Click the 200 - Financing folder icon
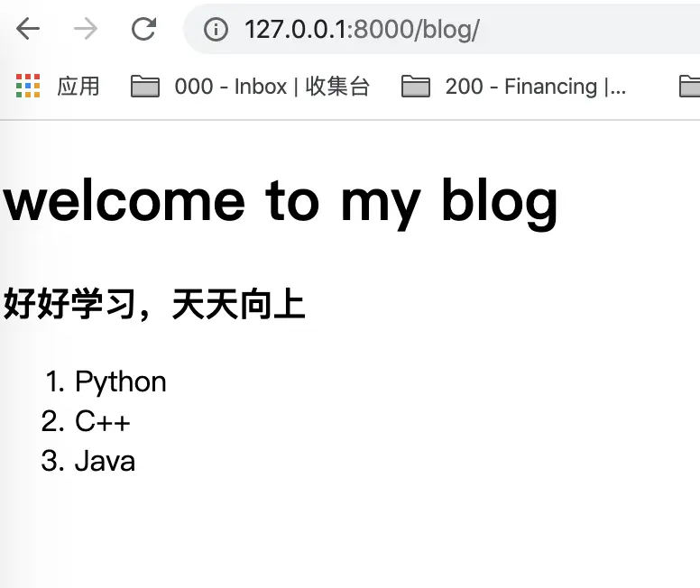Viewport: 700px width, 588px height. pyautogui.click(x=416, y=87)
